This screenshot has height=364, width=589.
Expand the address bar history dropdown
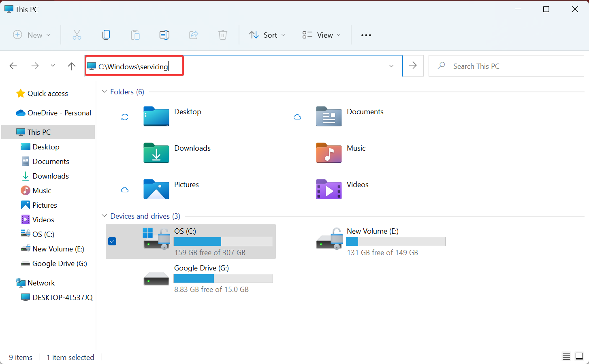click(x=391, y=66)
